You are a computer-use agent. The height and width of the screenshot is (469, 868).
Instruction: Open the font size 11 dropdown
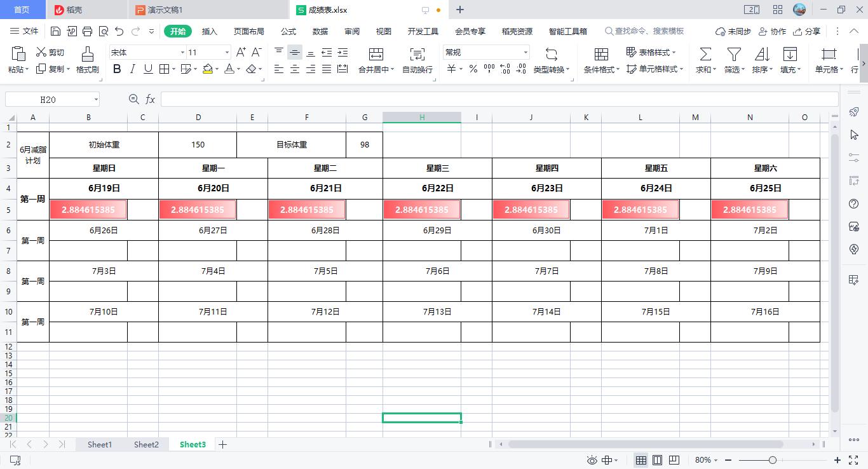coord(227,52)
